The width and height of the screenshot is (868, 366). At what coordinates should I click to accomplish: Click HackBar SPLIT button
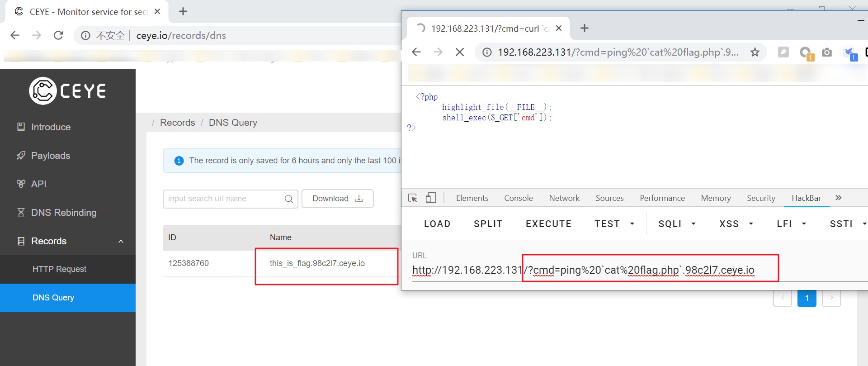pos(488,224)
